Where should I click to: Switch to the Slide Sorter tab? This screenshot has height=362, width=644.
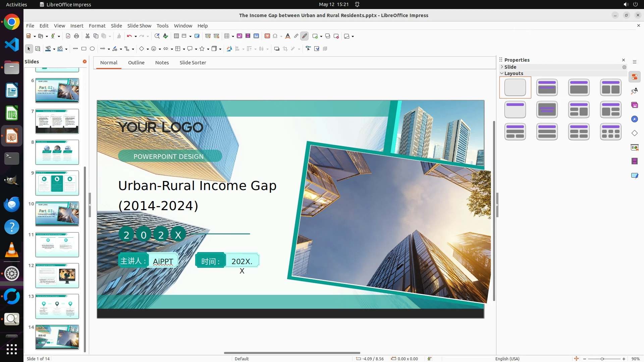193,62
